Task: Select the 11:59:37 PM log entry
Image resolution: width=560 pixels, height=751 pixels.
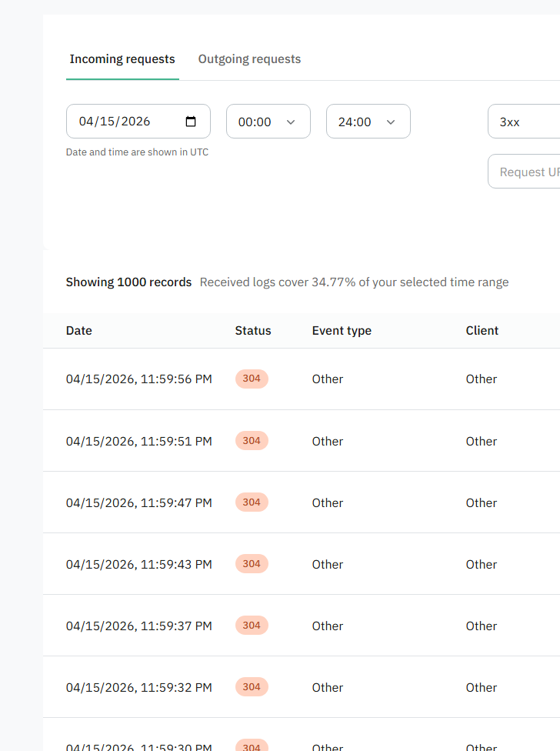Action: [x=138, y=626]
